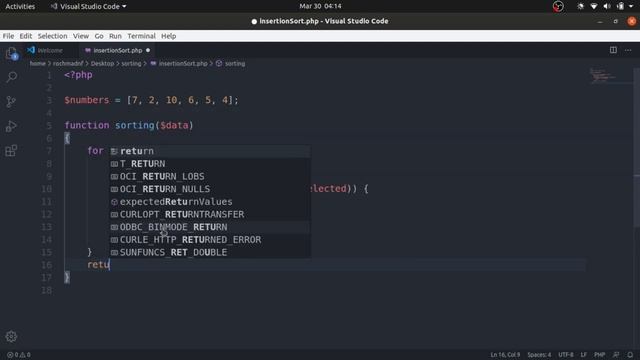The height and width of the screenshot is (360, 640).
Task: Open the editor More Actions ellipsis
Action: click(x=628, y=50)
